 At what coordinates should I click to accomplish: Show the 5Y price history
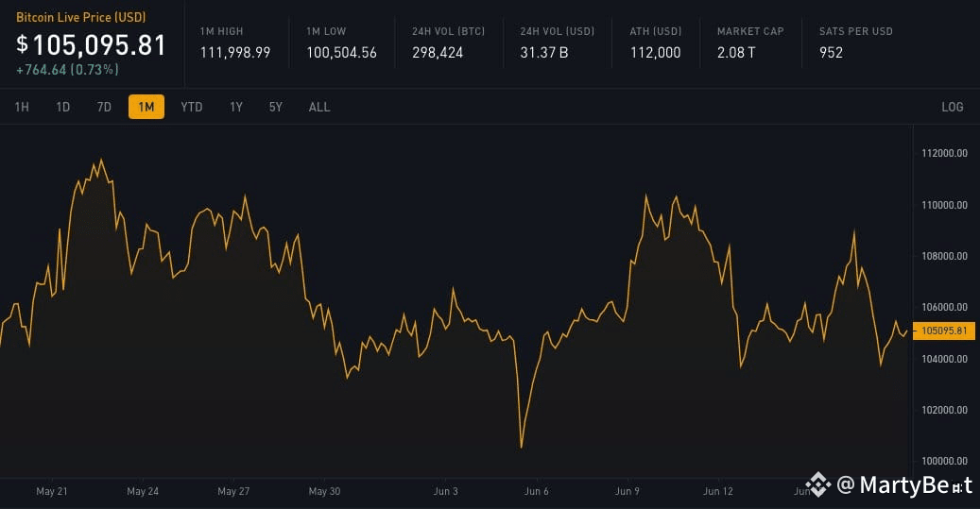276,107
